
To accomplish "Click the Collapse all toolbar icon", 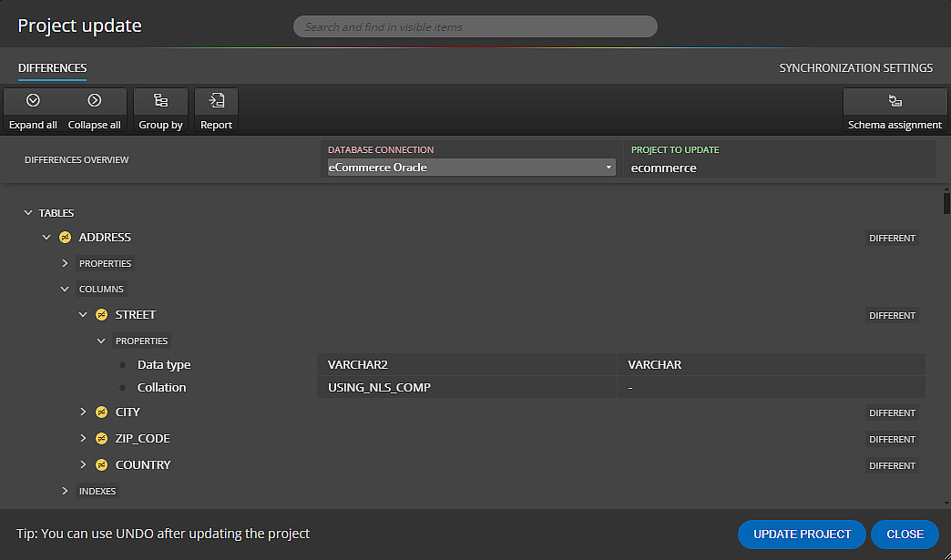I will pyautogui.click(x=95, y=100).
